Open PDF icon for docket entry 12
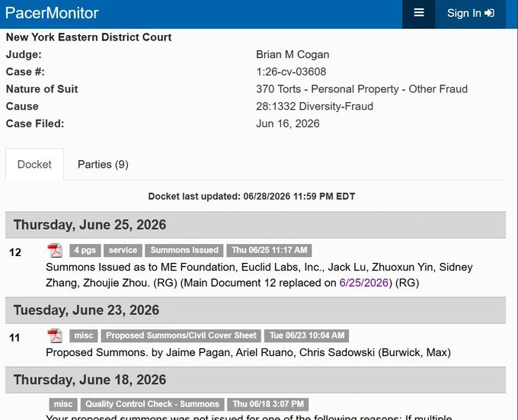 tap(55, 251)
